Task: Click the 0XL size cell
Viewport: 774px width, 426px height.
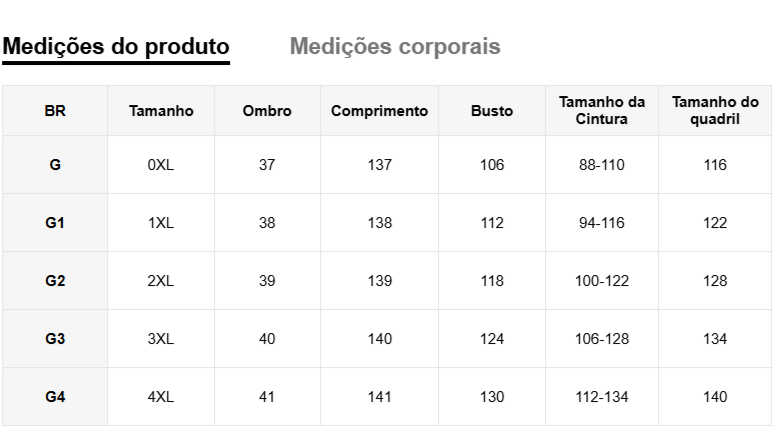Action: pyautogui.click(x=160, y=165)
